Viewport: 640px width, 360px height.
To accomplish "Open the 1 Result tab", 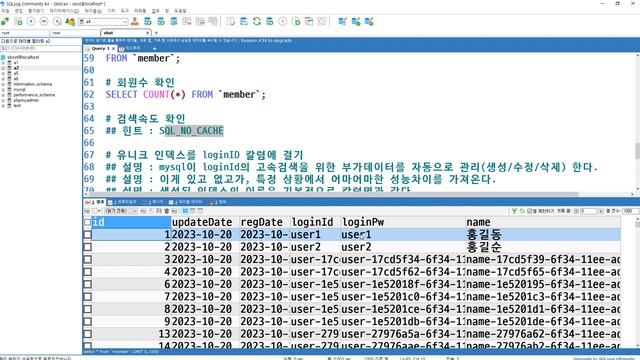I will (95, 202).
